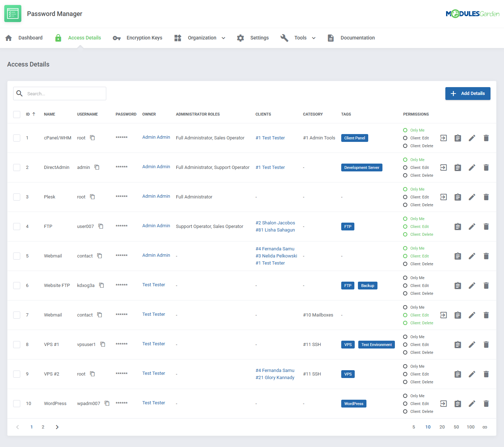Image resolution: width=504 pixels, height=447 pixels.
Task: Select checkbox for Website FTP row
Action: click(17, 286)
